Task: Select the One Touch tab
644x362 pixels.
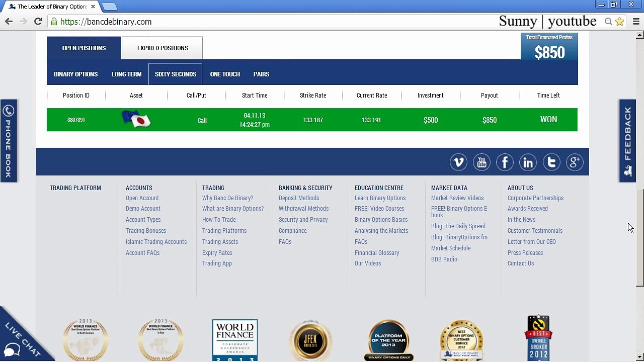Action: (225, 74)
